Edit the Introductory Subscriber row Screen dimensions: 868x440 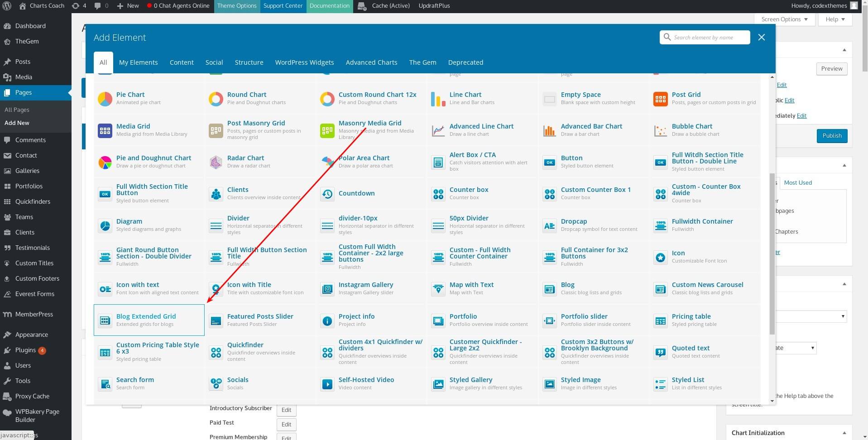[286, 410]
